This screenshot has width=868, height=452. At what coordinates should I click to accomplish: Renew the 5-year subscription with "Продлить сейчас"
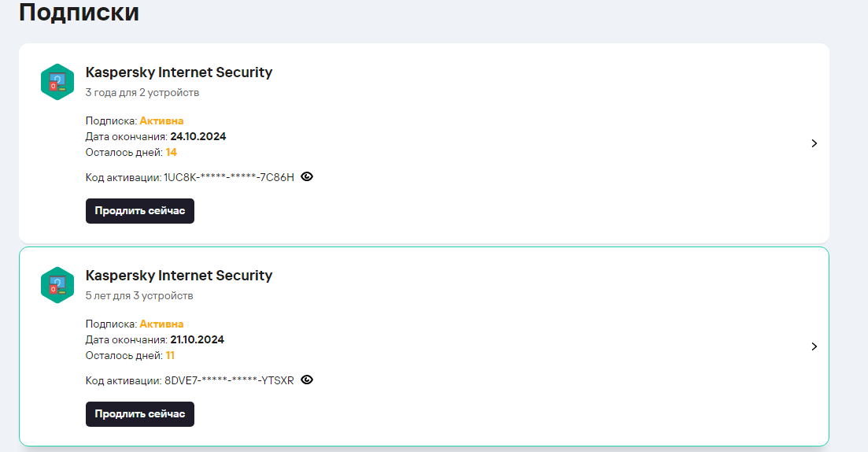(x=140, y=414)
